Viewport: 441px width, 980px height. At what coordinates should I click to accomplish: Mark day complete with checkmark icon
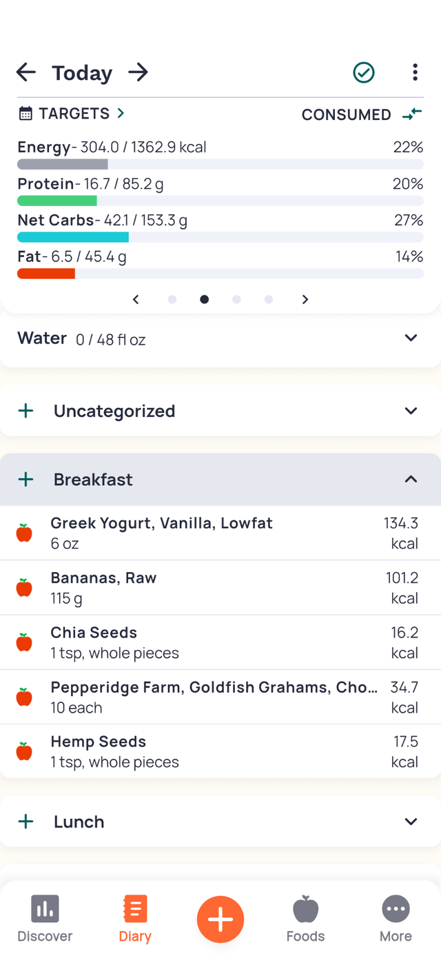coord(364,72)
